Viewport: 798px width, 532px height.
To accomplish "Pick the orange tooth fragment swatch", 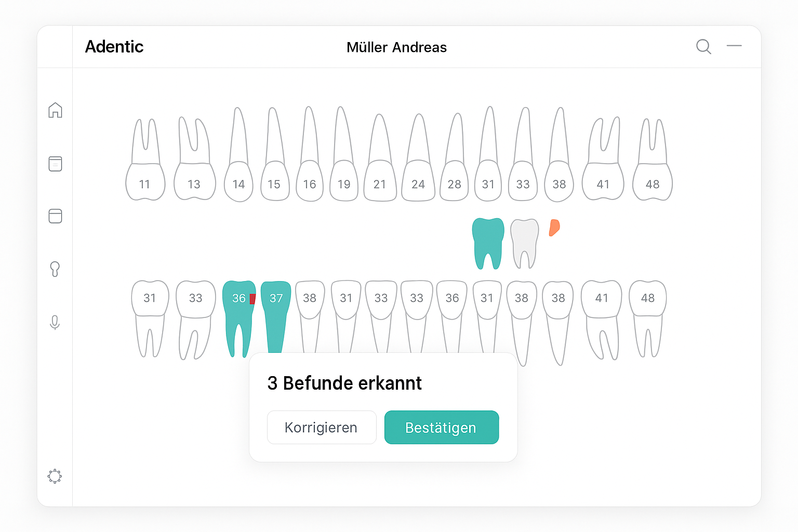I will (554, 228).
